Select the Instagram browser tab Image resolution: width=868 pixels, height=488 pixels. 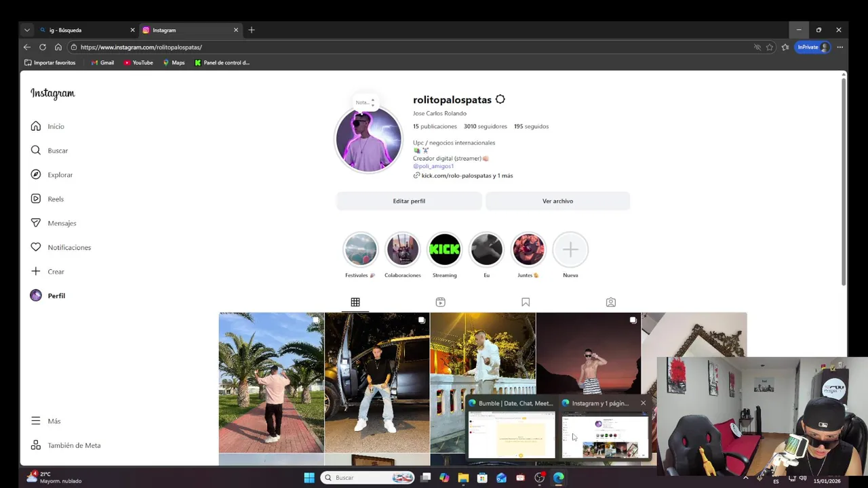click(190, 30)
